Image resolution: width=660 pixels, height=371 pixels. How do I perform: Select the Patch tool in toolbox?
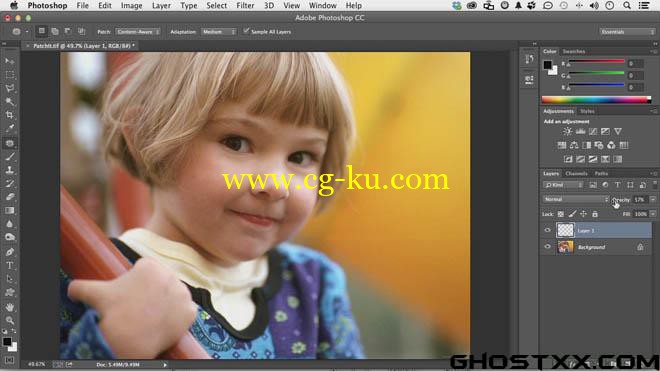pos(9,143)
